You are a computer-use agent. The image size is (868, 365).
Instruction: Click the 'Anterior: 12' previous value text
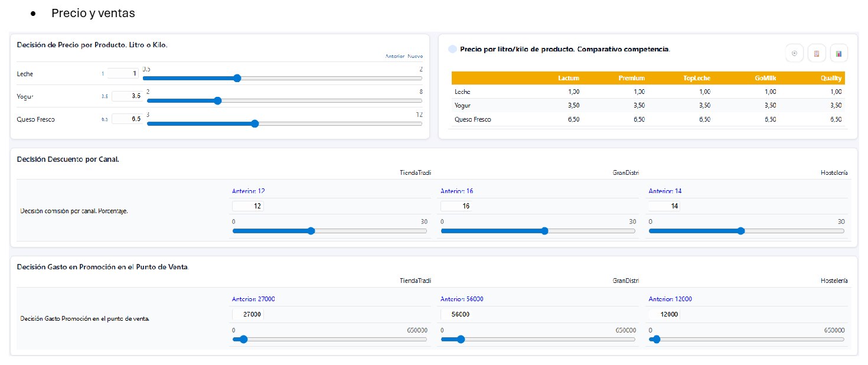coord(249,191)
